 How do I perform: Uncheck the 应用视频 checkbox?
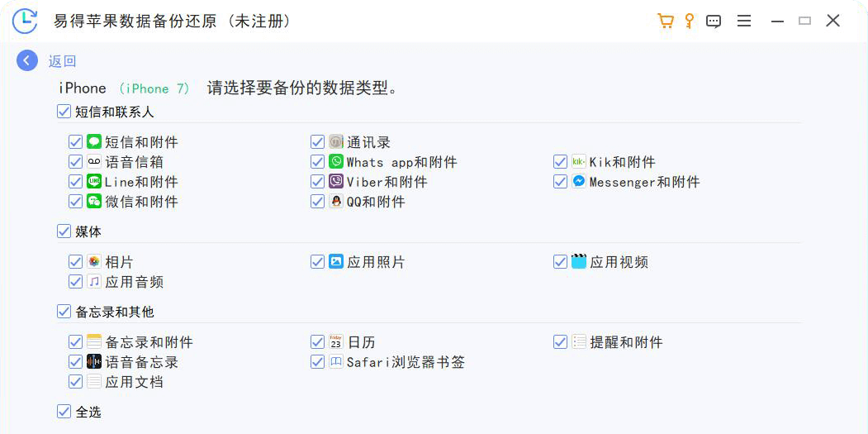[x=560, y=261]
